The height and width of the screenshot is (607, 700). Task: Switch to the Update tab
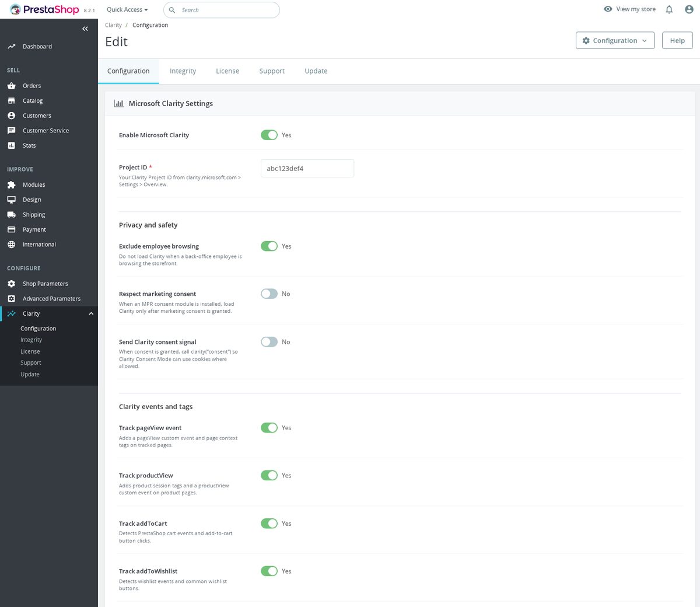pyautogui.click(x=316, y=71)
